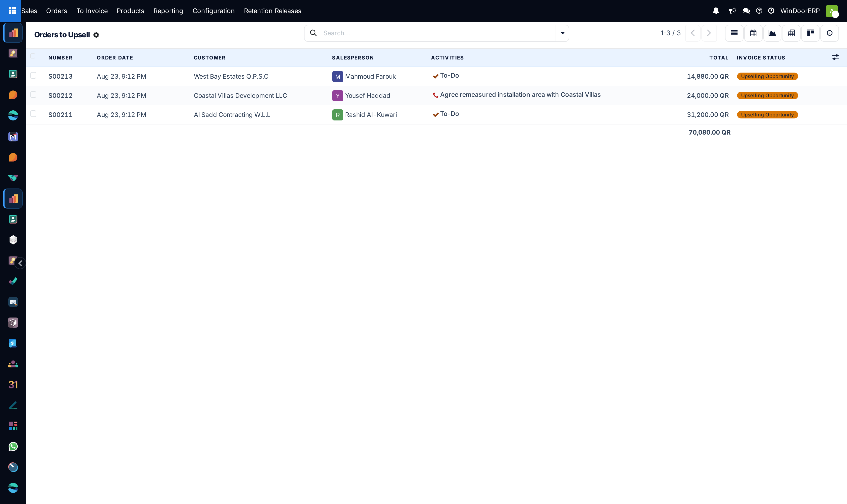Open the checkmark Project app in sidebar
Image resolution: width=847 pixels, height=504 pixels.
point(13,281)
